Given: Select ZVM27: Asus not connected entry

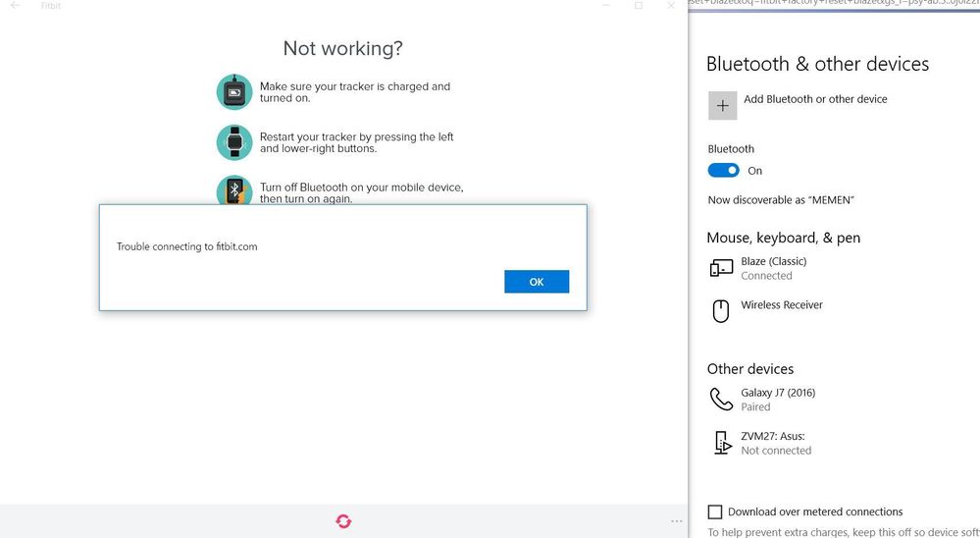Looking at the screenshot, I should [775, 443].
